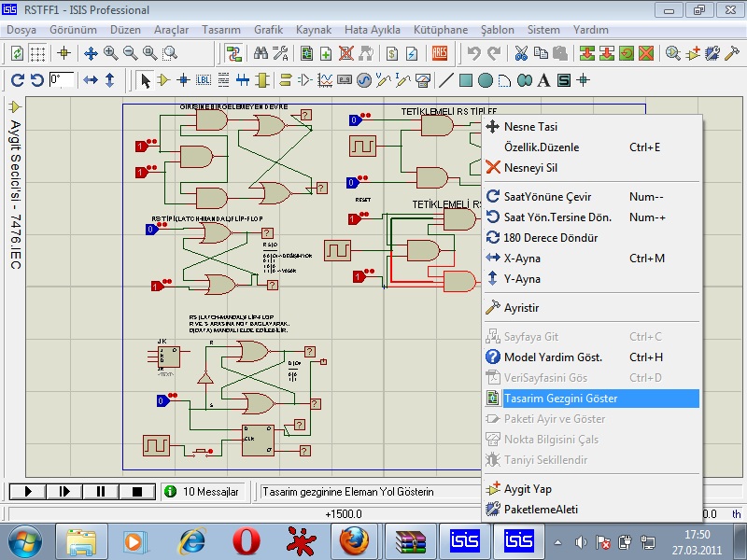Toggle the wire auto-router icon
This screenshot has width=747, height=560.
point(234,53)
